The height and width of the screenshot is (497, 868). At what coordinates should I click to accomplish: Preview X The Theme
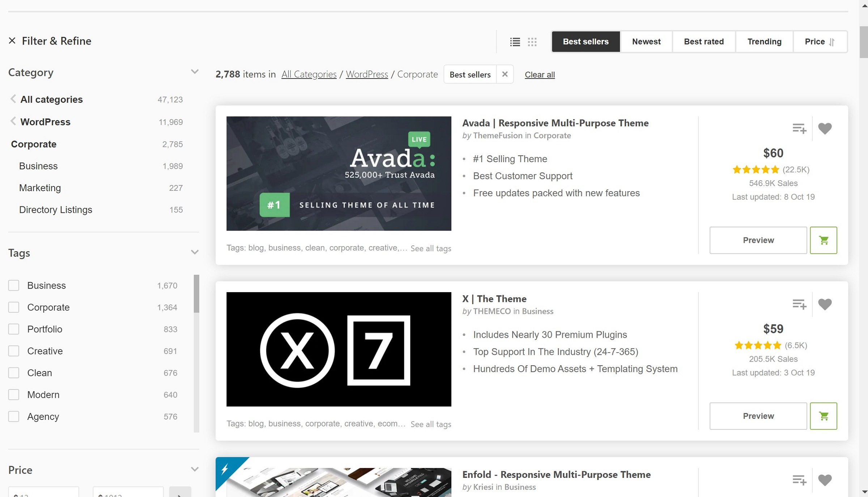click(758, 416)
